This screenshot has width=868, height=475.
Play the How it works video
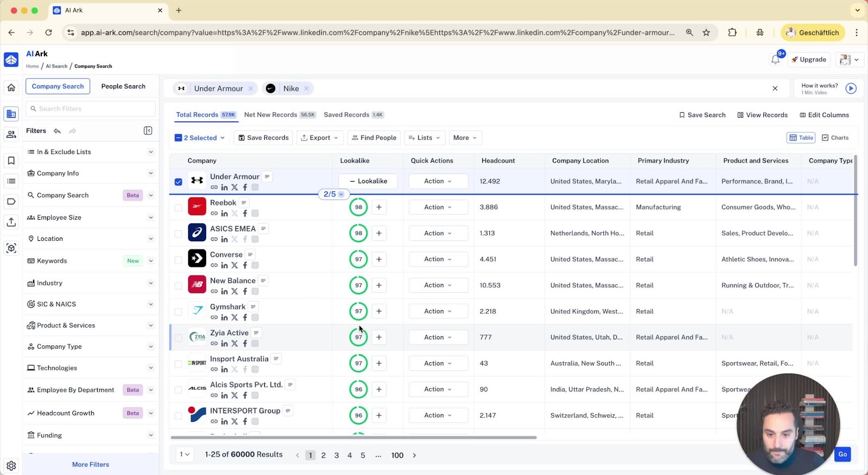click(851, 88)
